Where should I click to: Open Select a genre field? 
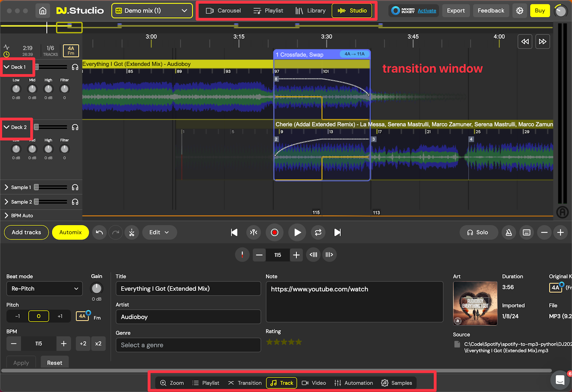point(188,345)
